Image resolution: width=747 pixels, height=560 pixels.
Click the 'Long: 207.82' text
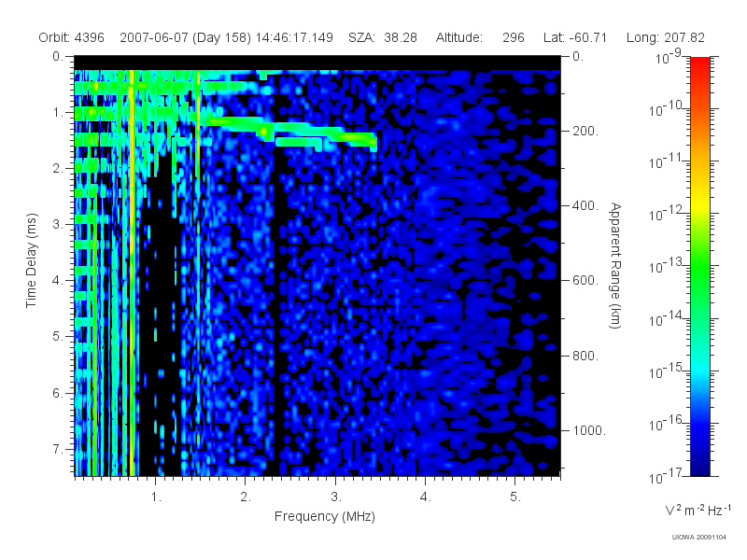tap(665, 37)
